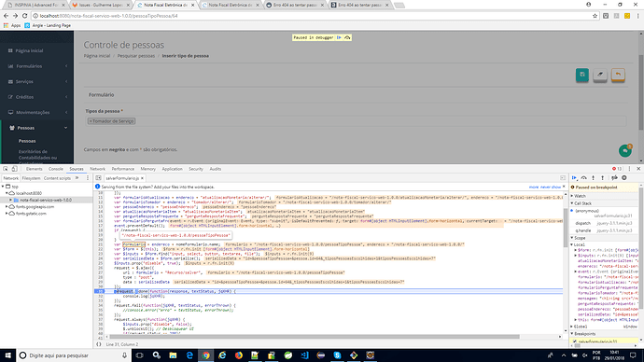Step out of current function

[603, 178]
